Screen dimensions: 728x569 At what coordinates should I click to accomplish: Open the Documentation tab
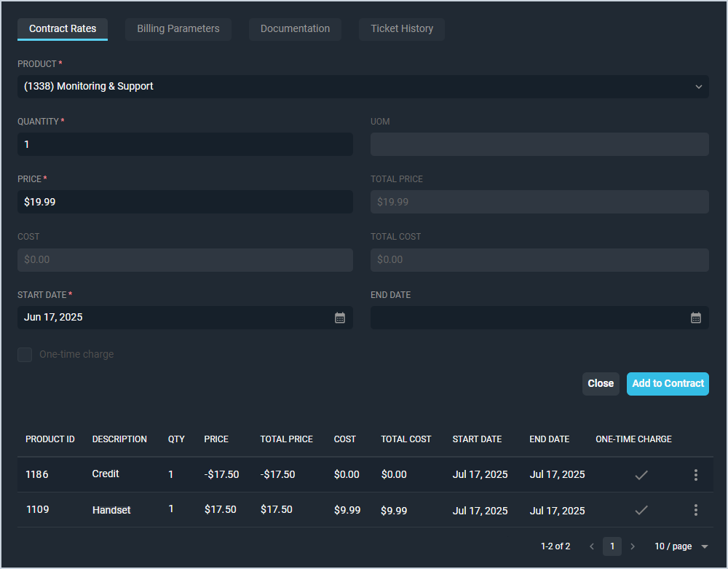(x=295, y=29)
